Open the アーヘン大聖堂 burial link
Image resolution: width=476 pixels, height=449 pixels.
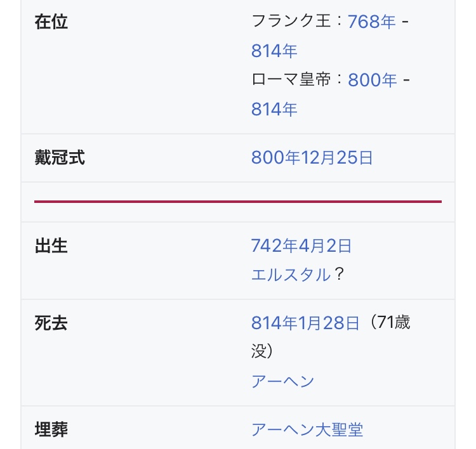point(307,429)
